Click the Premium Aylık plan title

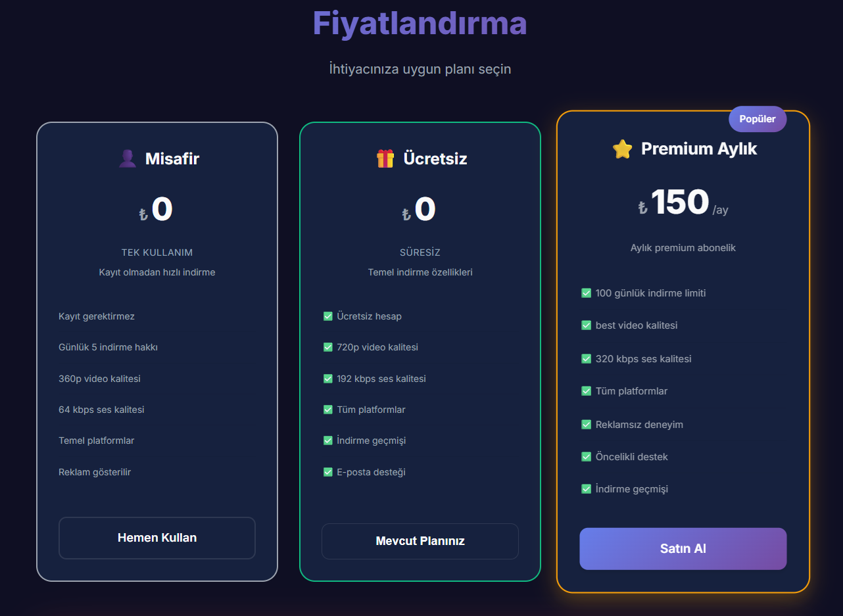click(x=699, y=149)
